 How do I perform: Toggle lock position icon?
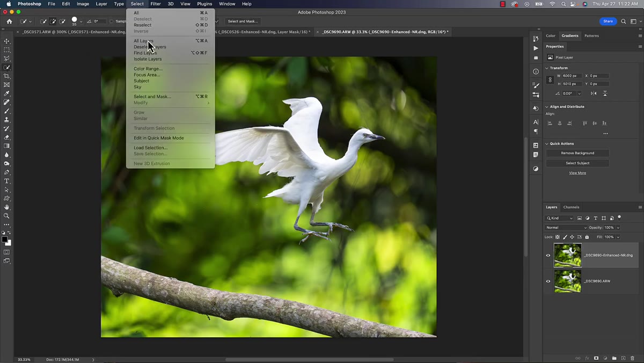[572, 237]
